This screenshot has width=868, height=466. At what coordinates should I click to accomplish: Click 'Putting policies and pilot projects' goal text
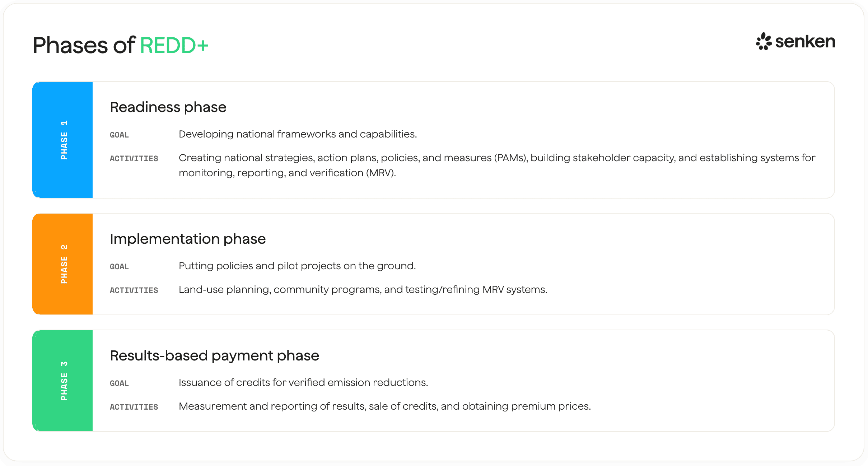point(297,266)
